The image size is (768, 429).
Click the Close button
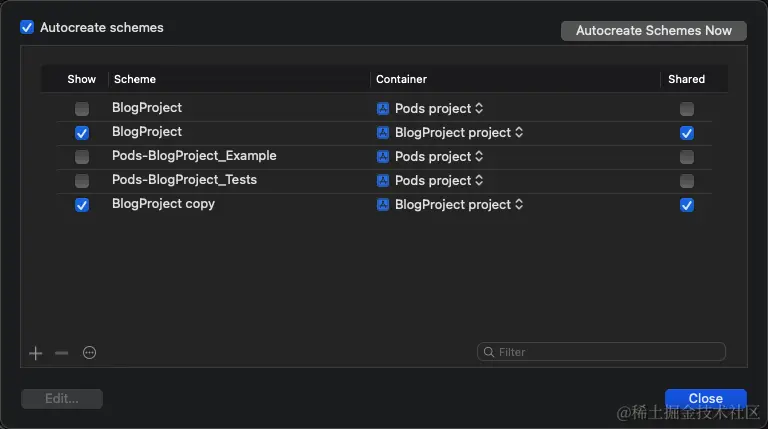[705, 399]
